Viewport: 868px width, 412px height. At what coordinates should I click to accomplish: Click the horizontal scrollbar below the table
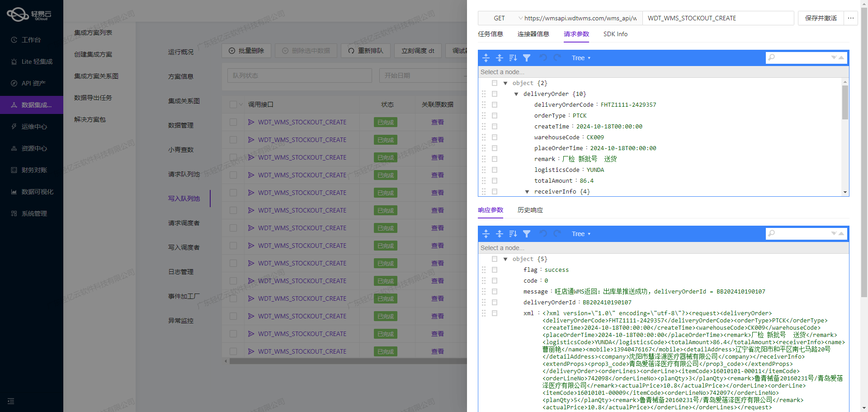(x=348, y=361)
